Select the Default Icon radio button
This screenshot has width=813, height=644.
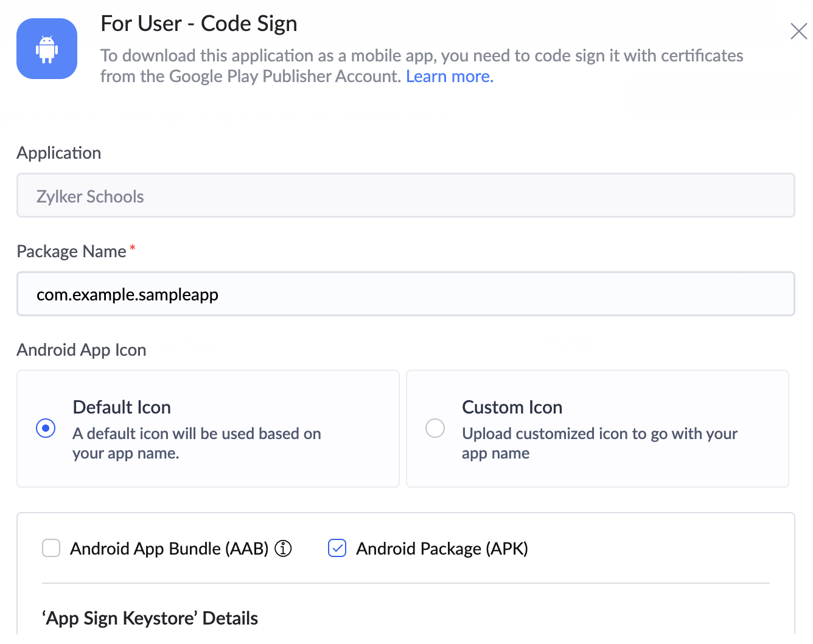pyautogui.click(x=46, y=428)
